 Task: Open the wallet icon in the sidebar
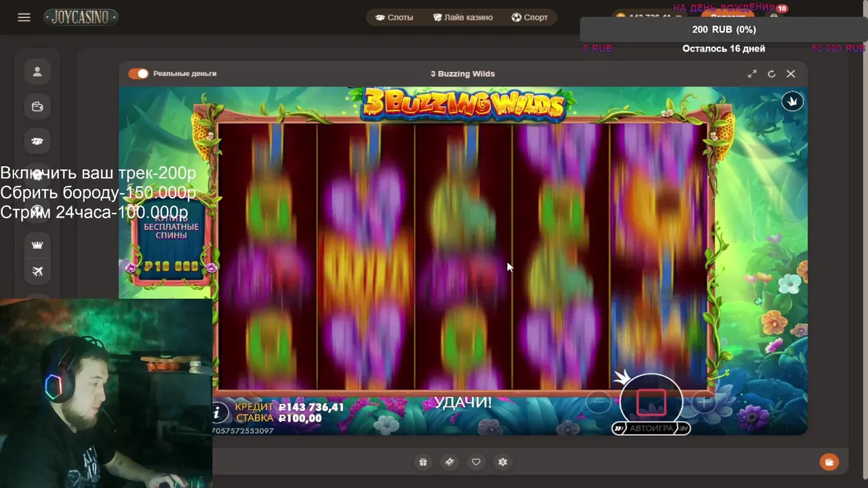(x=37, y=106)
